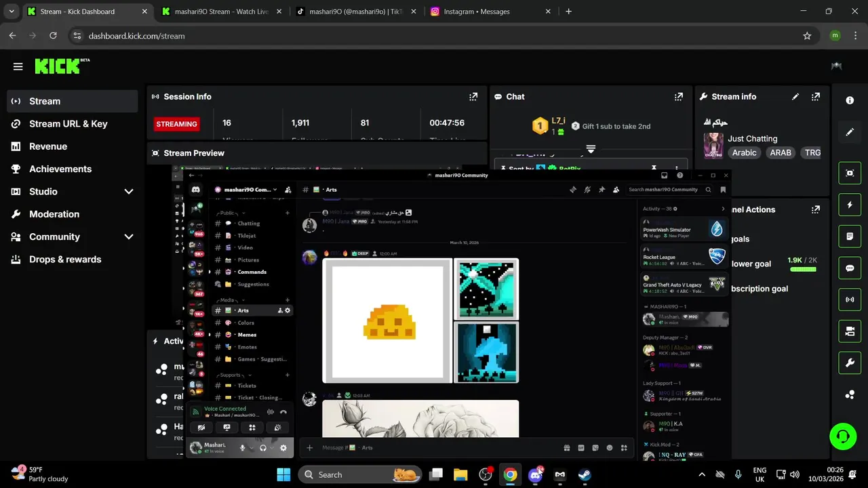Disconnect from the Discord voice channel

pos(283,411)
